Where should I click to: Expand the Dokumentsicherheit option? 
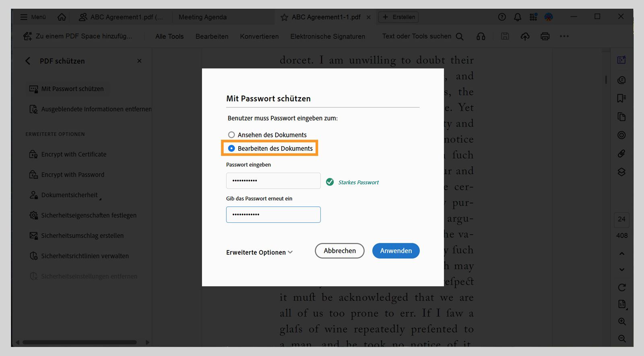[x=65, y=195]
